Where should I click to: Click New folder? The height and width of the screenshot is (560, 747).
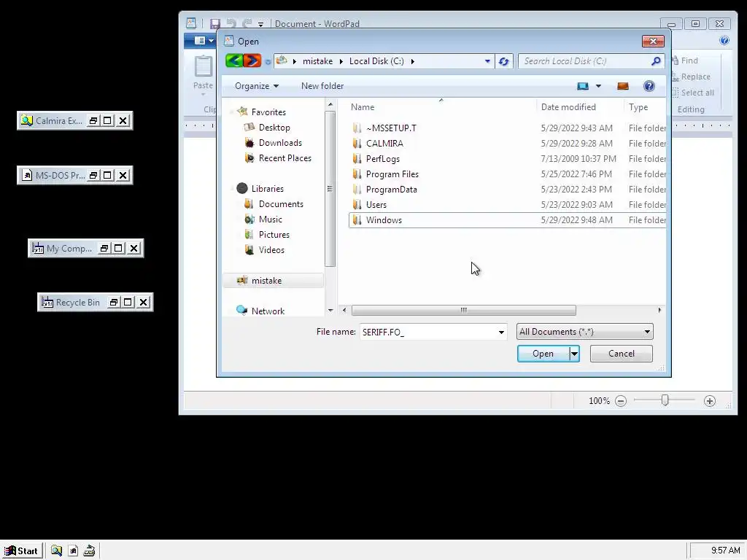coord(322,86)
